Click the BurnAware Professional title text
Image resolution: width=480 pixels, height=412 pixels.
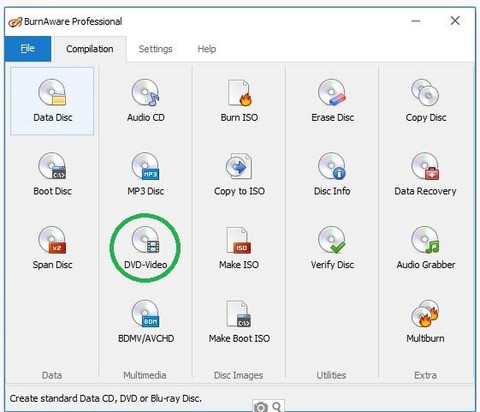(x=73, y=22)
